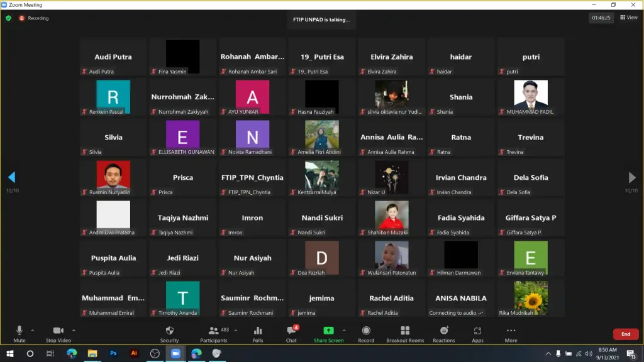Go to previous gallery page with left arrow
This screenshot has width=644, height=362.
point(11,177)
